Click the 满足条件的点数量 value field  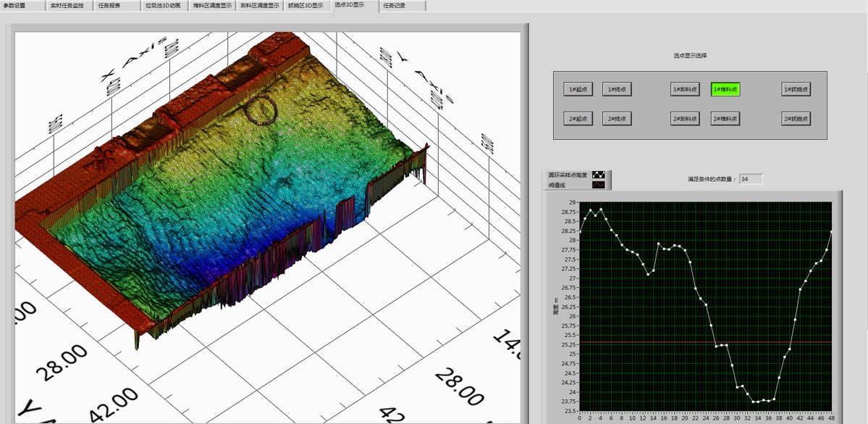[x=751, y=179]
